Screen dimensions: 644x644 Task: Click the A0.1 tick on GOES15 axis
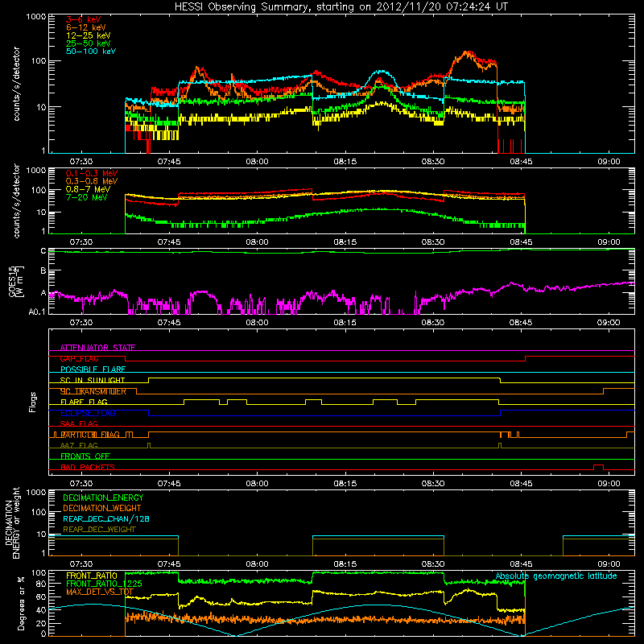(x=37, y=312)
